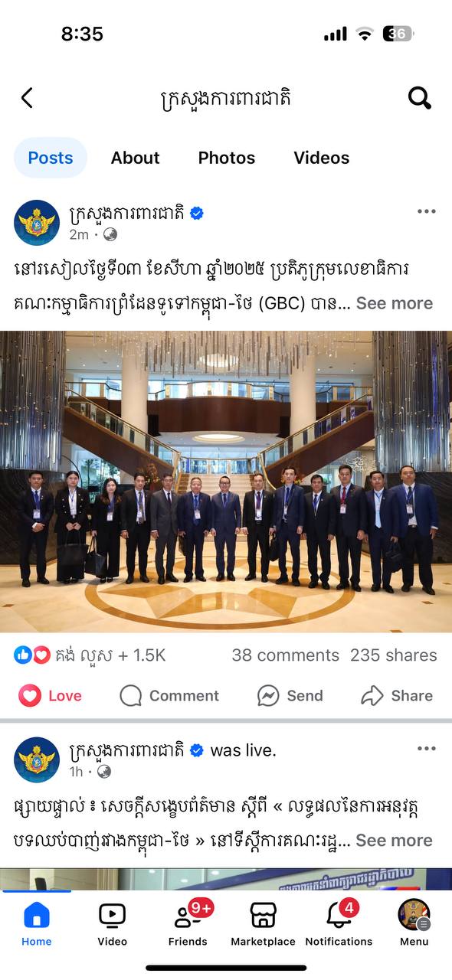
Task: Open three-dot options on first post
Action: pyautogui.click(x=426, y=211)
